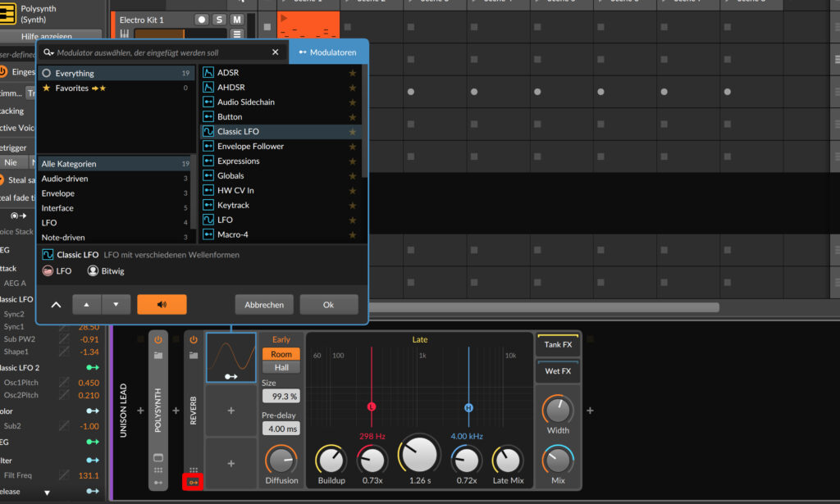
Task: Choose LFO modulator in results list
Action: click(281, 220)
